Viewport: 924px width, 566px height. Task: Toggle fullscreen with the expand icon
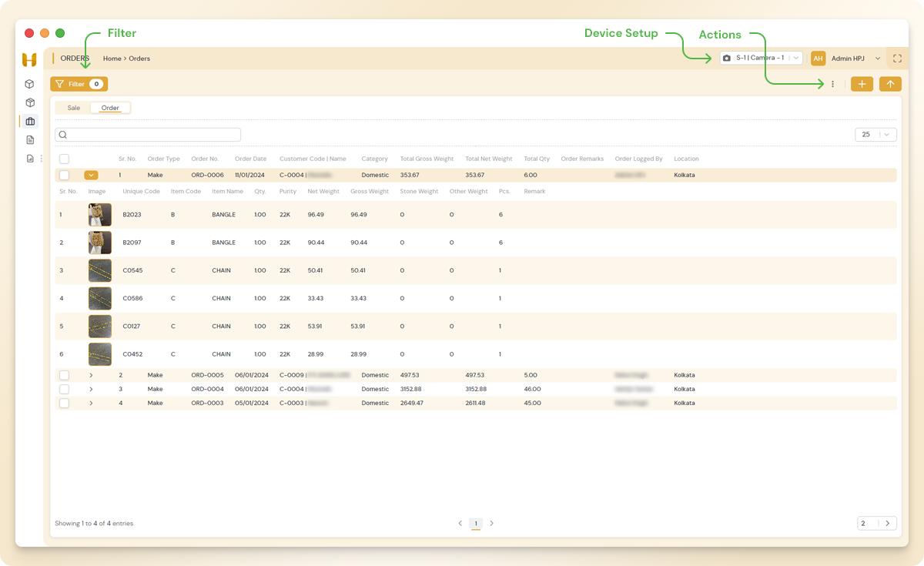897,59
